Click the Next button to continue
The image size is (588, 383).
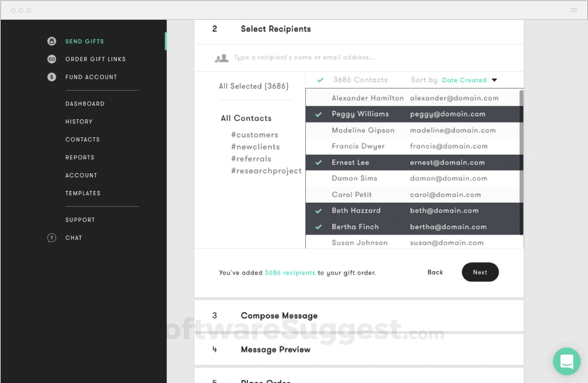point(480,272)
